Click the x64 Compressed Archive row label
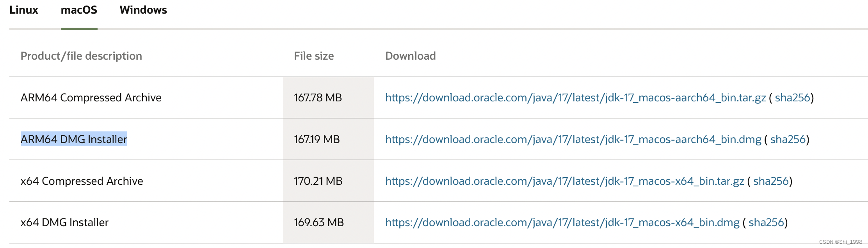 click(82, 181)
